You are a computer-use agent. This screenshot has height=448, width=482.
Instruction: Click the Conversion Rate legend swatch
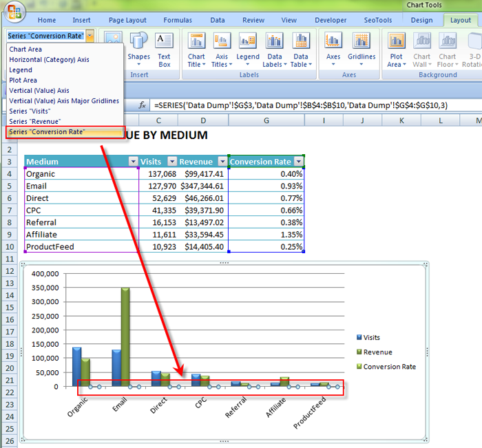tap(359, 366)
